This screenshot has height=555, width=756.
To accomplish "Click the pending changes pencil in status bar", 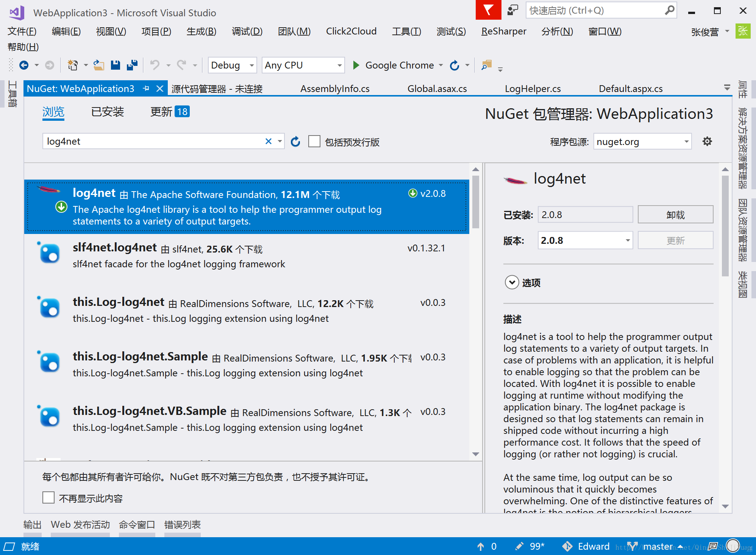I will (519, 546).
